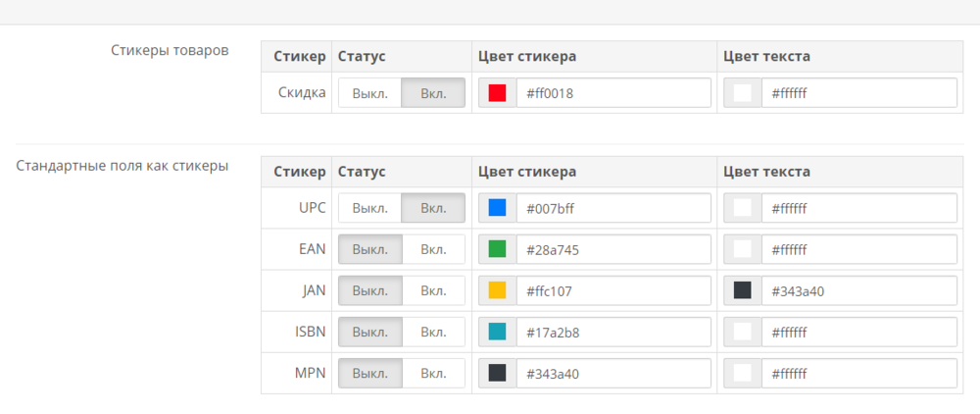Screen dimensions: 980x414
Task: Turn on the MPN sticker with Вкл.
Action: point(433,373)
